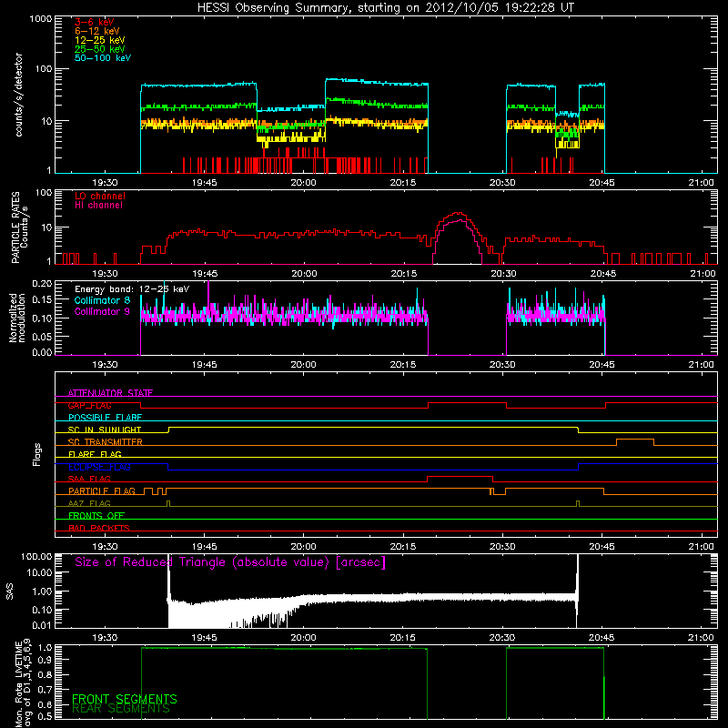This screenshot has width=728, height=728.
Task: Select the REAR SEGMENTS legend label
Action: tap(121, 709)
